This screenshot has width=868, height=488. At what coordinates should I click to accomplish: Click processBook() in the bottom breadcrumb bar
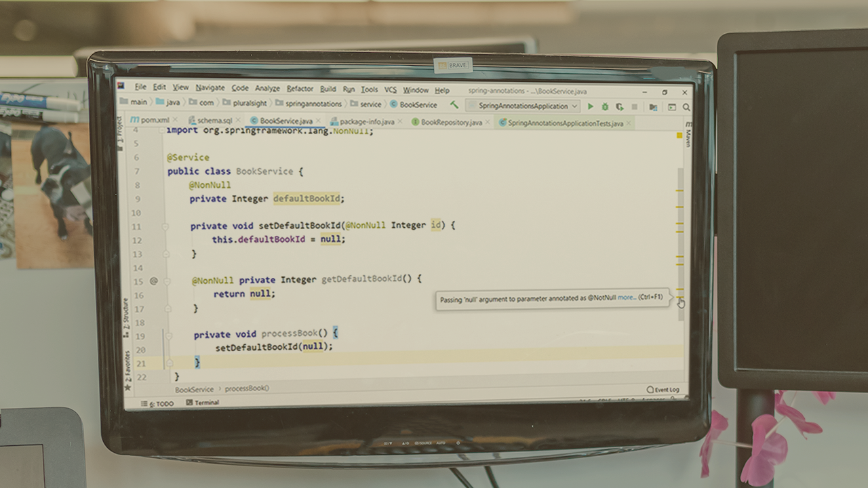point(248,388)
